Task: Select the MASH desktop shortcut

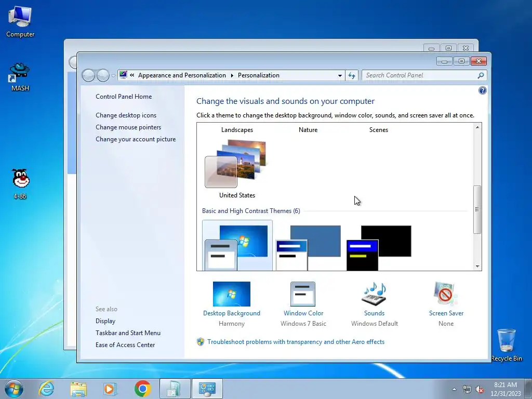Action: coord(20,77)
